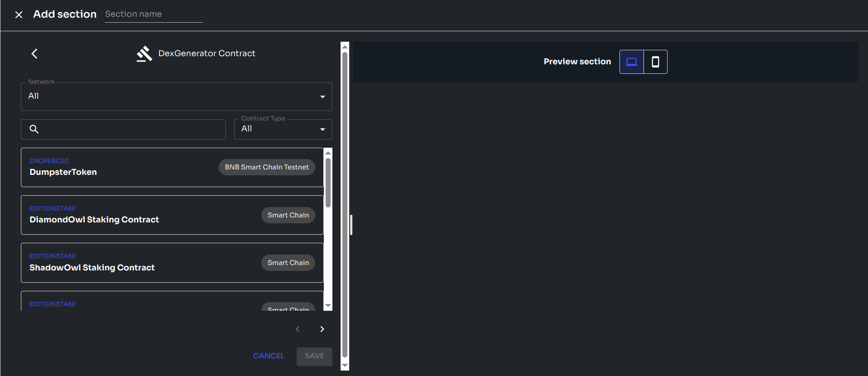The width and height of the screenshot is (868, 376).
Task: Open the Contract Type dropdown
Action: (283, 129)
